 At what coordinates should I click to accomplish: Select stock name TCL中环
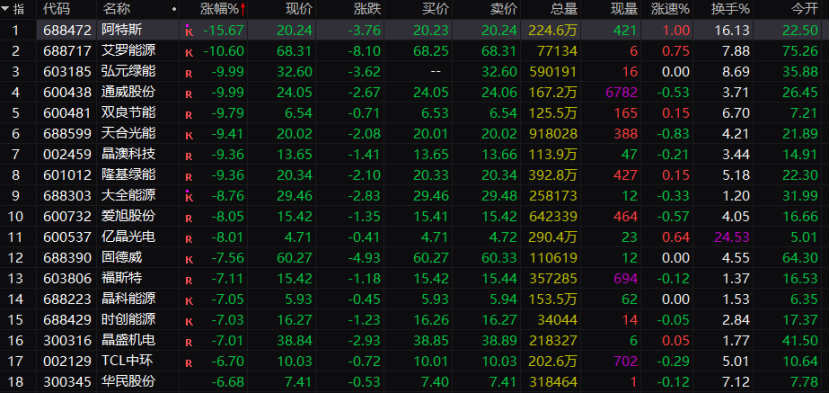pos(128,361)
